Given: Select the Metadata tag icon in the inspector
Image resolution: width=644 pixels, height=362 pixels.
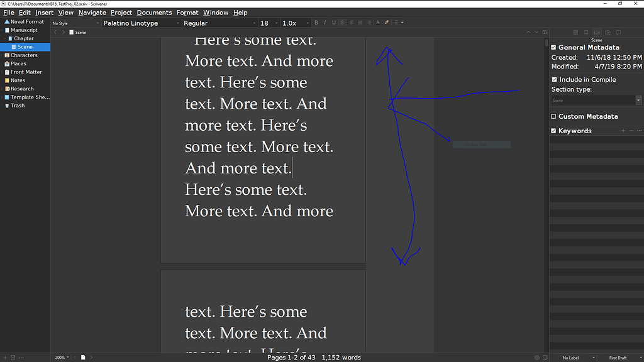Looking at the screenshot, I should click(596, 32).
